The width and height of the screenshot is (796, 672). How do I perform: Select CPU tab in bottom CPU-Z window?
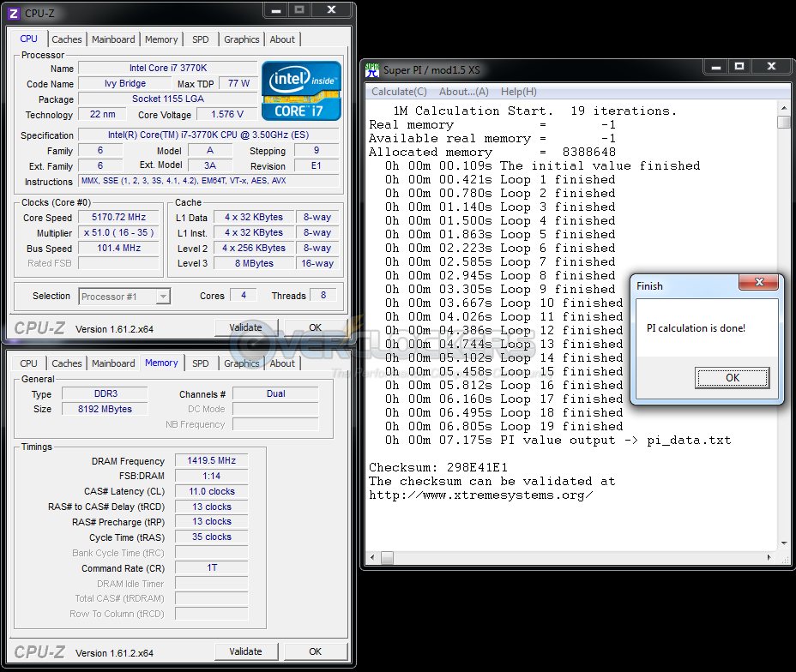pos(28,363)
